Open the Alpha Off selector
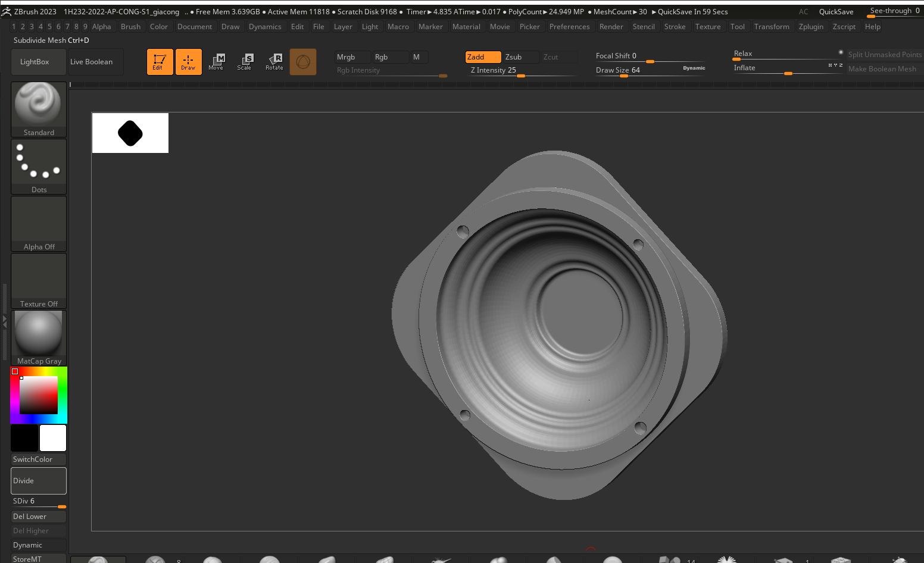 [39, 224]
